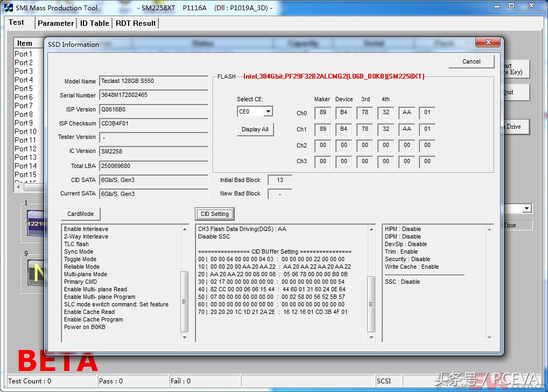Click up arrow of CID buffer pane scrollbar

tap(371, 229)
